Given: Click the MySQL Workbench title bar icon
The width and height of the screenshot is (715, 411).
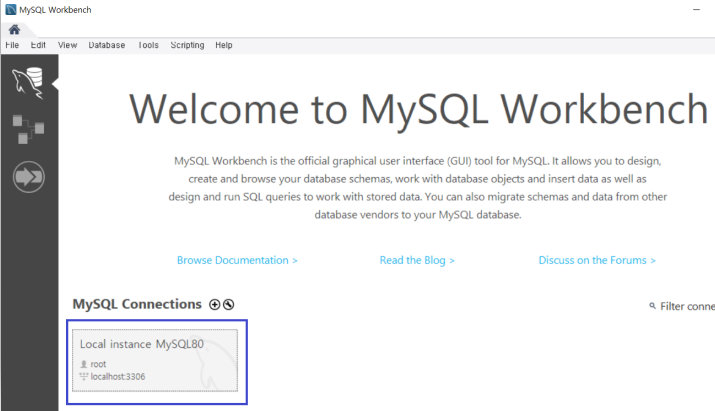Looking at the screenshot, I should [10, 10].
